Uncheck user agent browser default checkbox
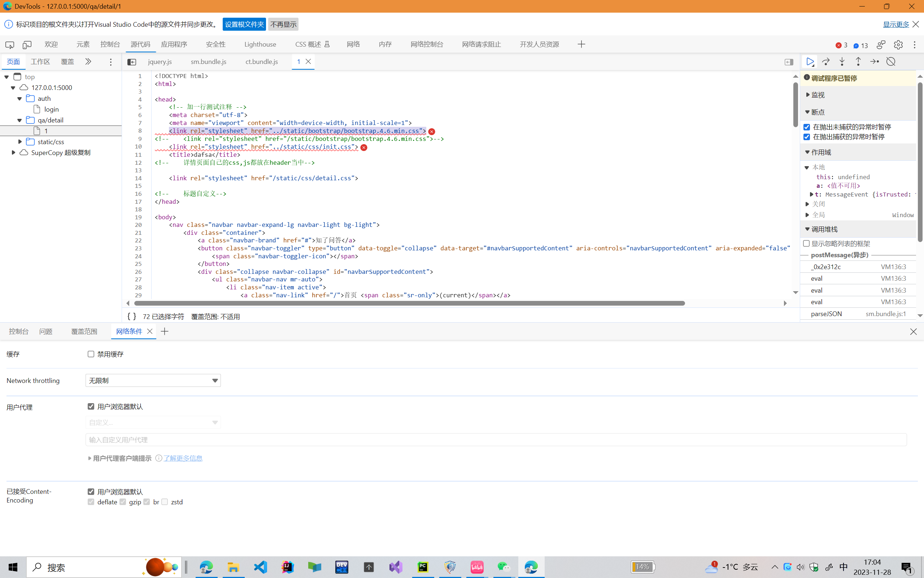Viewport: 924px width, 578px height. [x=91, y=406]
